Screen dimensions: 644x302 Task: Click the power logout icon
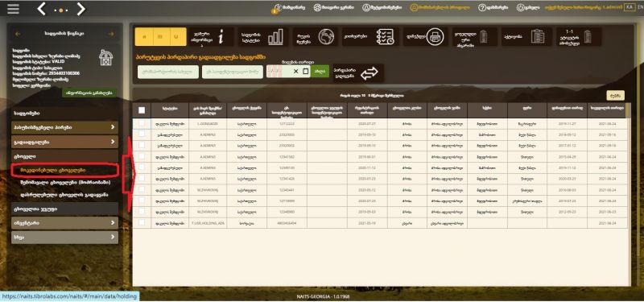pos(520,7)
